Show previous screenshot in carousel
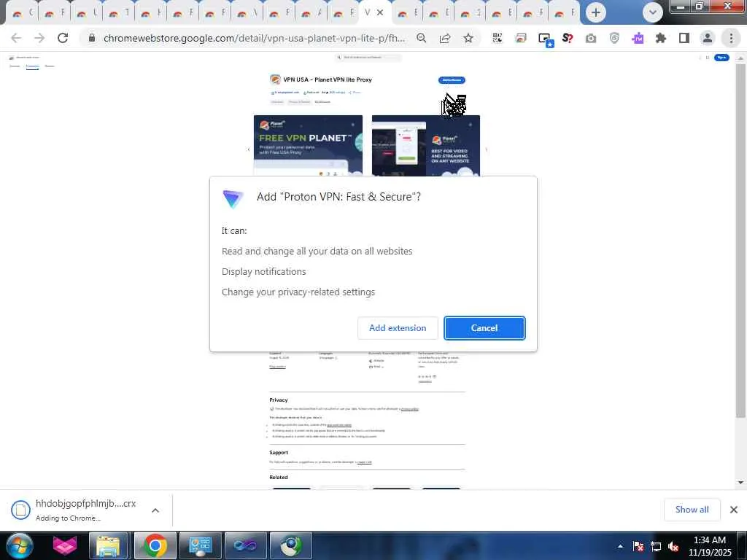The height and width of the screenshot is (560, 747). coord(248,149)
